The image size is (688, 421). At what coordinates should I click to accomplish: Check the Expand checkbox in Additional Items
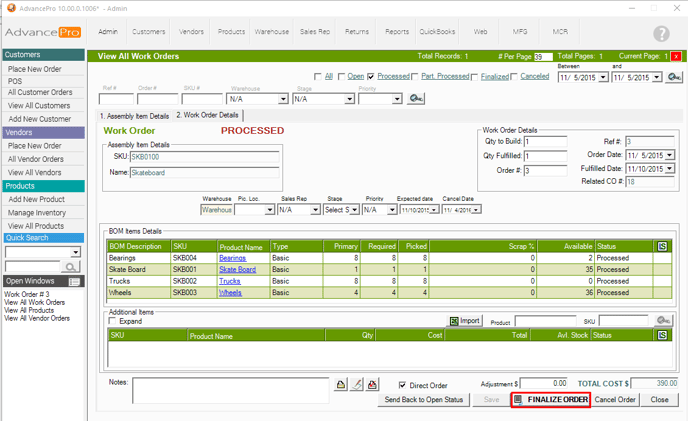(x=114, y=321)
